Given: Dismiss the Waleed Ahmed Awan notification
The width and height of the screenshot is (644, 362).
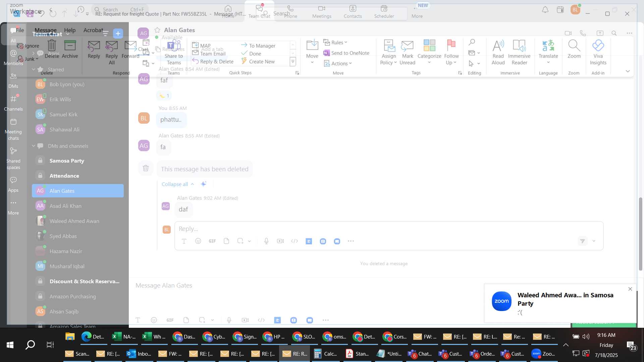Looking at the screenshot, I should [x=630, y=289].
